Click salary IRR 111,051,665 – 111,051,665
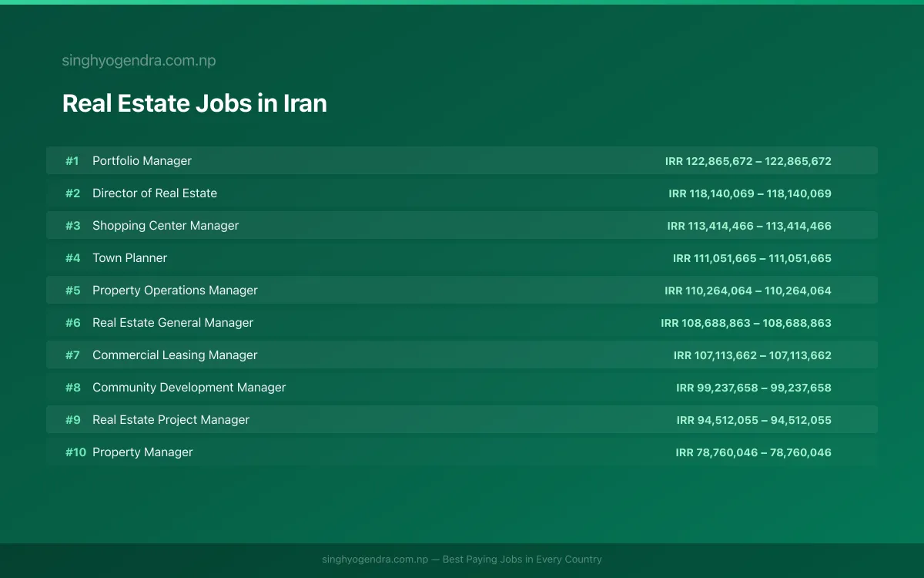 [752, 258]
